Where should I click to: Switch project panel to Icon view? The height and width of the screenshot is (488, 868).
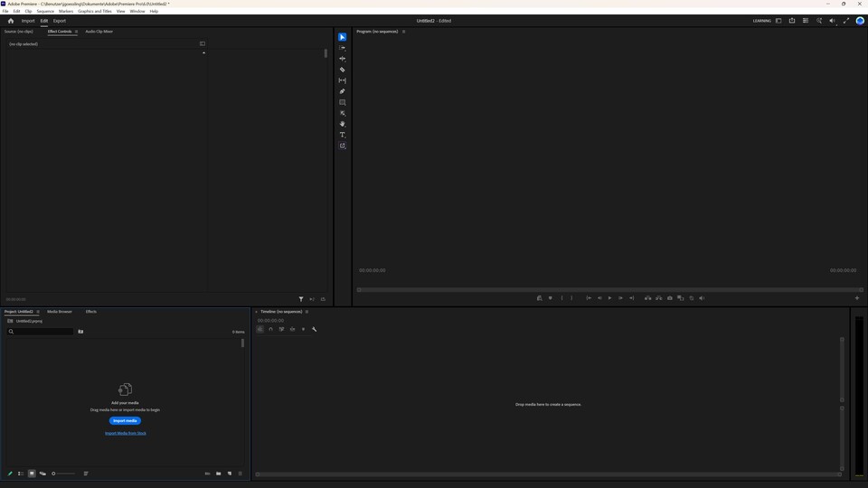[32, 474]
